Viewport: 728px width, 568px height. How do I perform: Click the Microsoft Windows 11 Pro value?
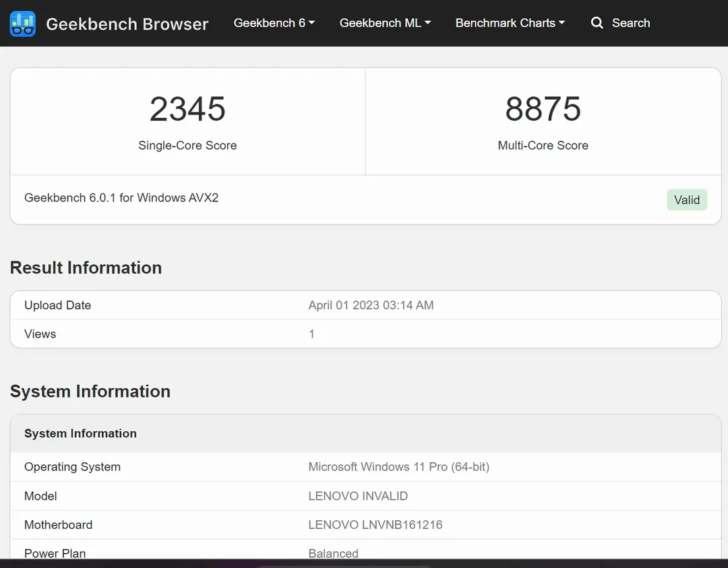click(x=398, y=467)
